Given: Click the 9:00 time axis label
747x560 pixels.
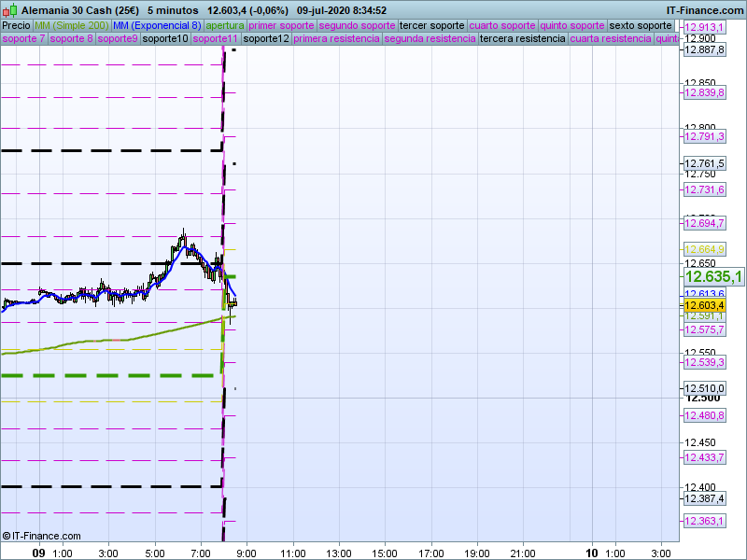Looking at the screenshot, I should coord(247,553).
